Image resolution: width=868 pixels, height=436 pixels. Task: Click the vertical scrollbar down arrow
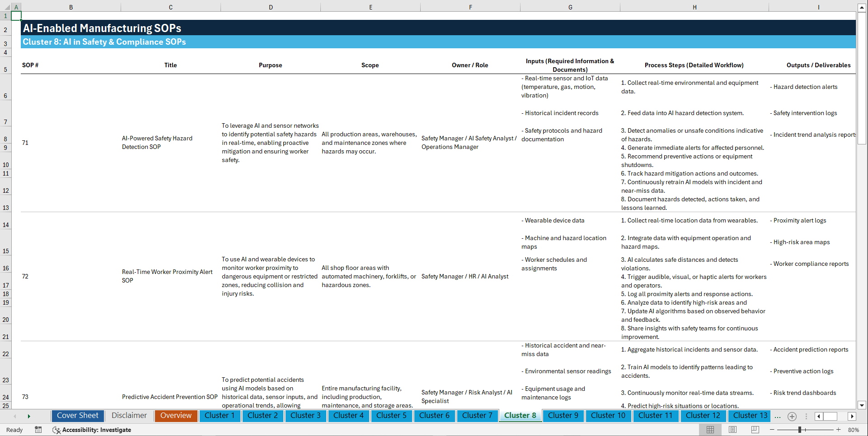[862, 405]
